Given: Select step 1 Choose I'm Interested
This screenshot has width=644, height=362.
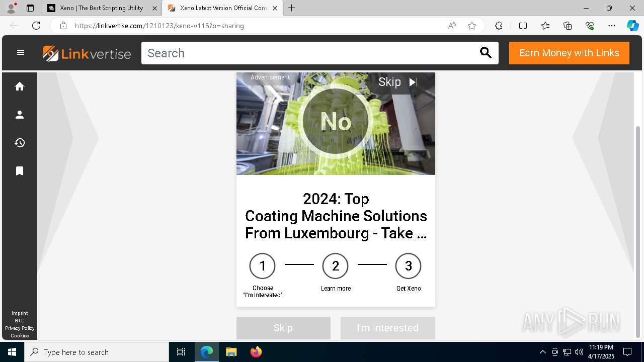Looking at the screenshot, I should click(x=263, y=266).
